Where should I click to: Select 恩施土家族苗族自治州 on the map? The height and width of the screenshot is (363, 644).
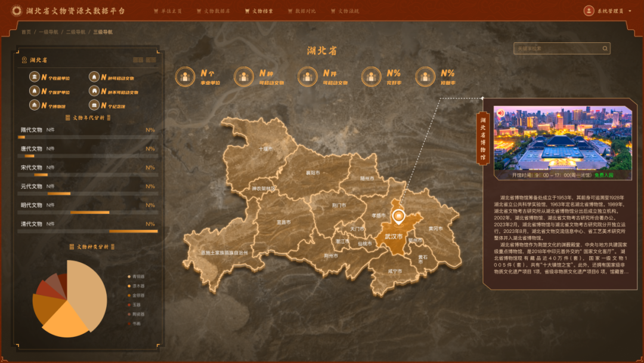(x=224, y=253)
